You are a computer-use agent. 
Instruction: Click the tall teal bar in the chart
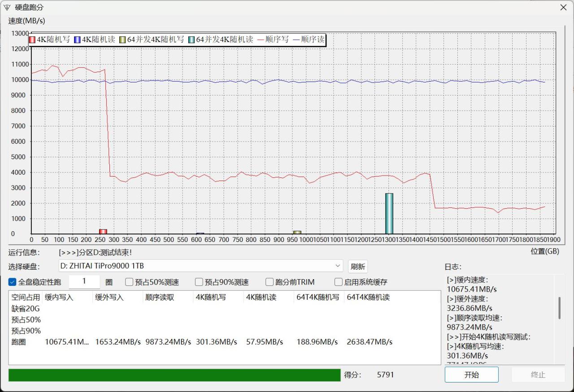tap(389, 213)
